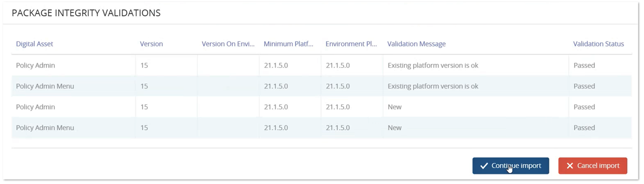
Task: Click 'New' message in the last row
Action: click(394, 128)
